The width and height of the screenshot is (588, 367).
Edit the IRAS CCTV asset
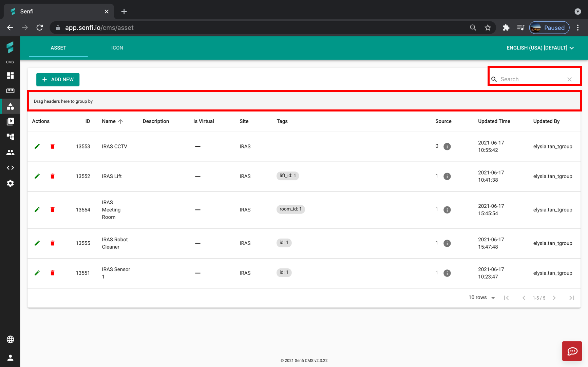(x=37, y=146)
